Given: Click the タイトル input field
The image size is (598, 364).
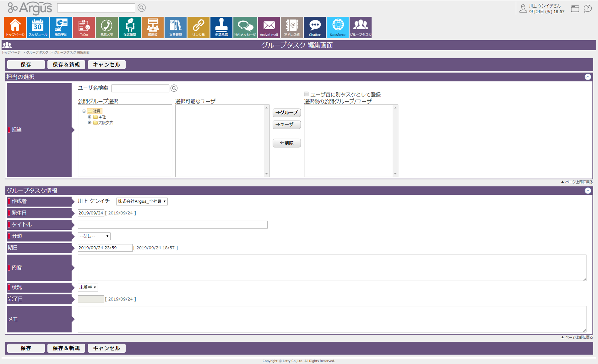Looking at the screenshot, I should (x=173, y=225).
